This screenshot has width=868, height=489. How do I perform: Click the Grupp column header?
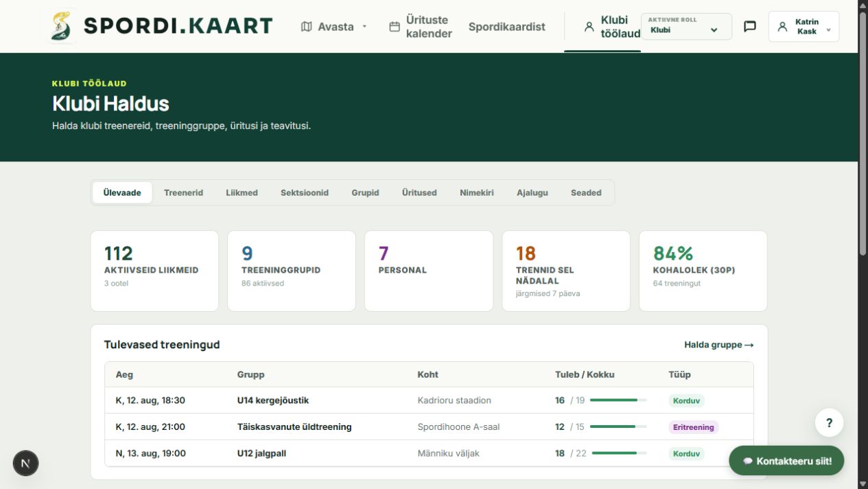click(x=251, y=374)
